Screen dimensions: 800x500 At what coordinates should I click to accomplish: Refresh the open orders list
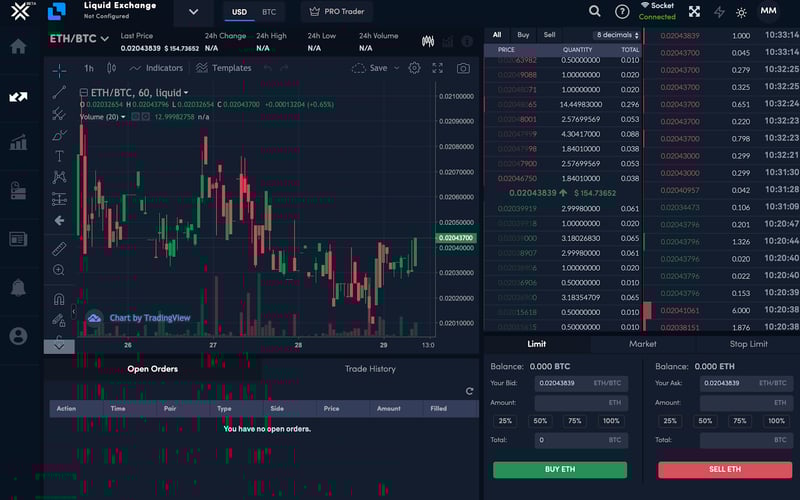[469, 391]
